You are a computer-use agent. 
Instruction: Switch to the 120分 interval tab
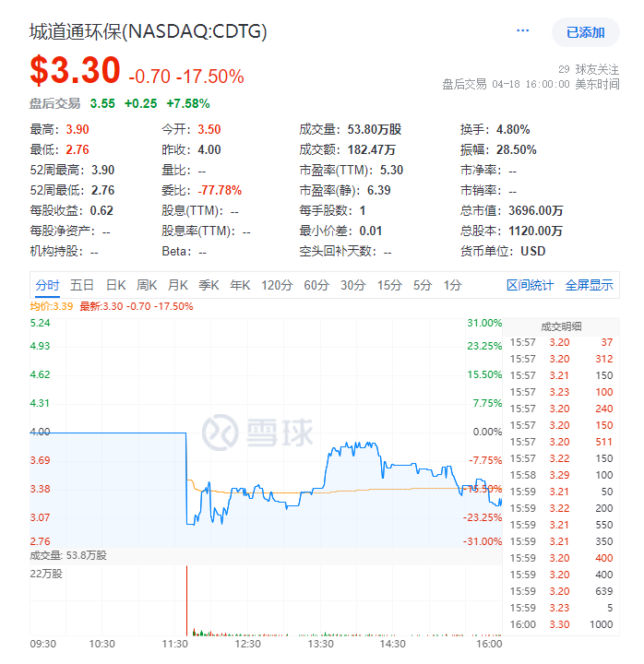click(x=277, y=285)
